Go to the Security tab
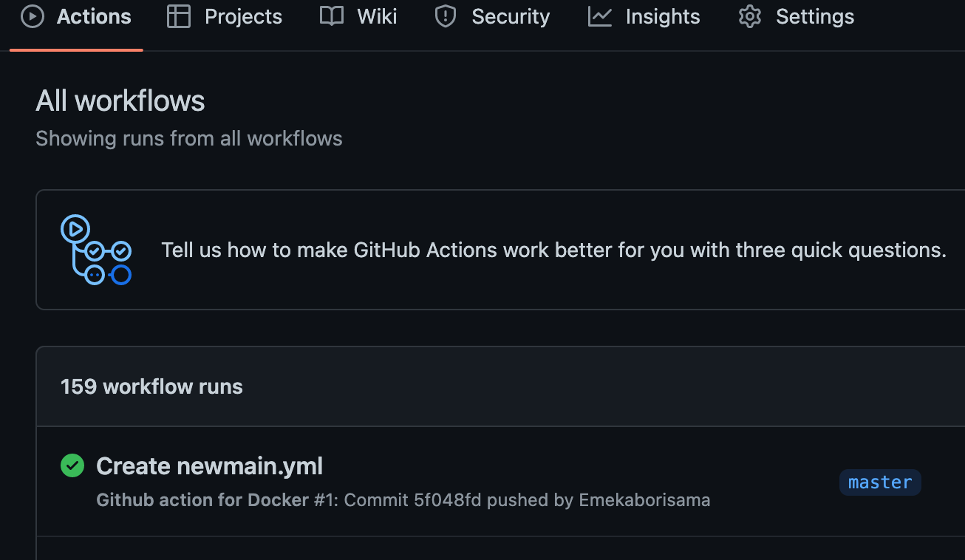Viewport: 965px width, 560px height. pos(511,16)
